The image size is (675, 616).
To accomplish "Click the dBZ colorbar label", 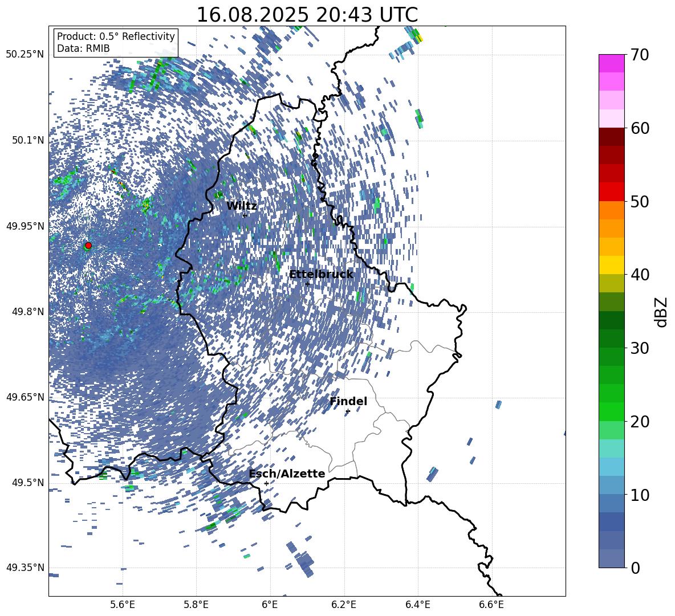I will [x=662, y=312].
